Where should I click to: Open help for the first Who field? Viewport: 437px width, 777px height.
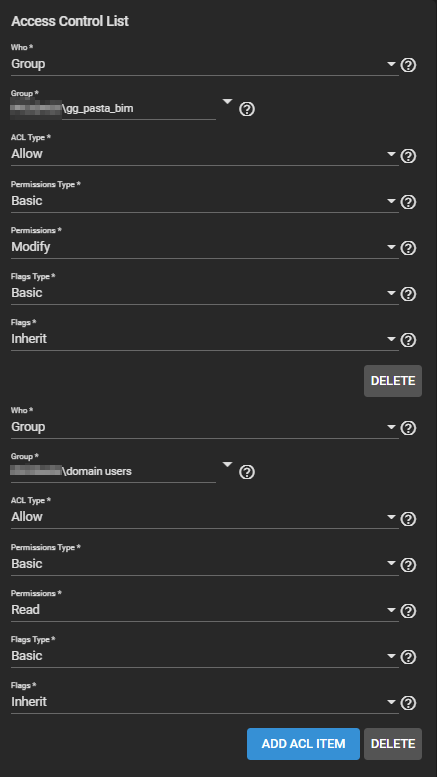point(408,65)
